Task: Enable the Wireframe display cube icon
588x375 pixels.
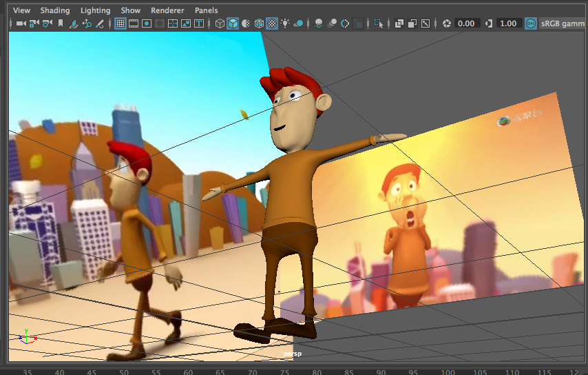Action: click(x=220, y=23)
